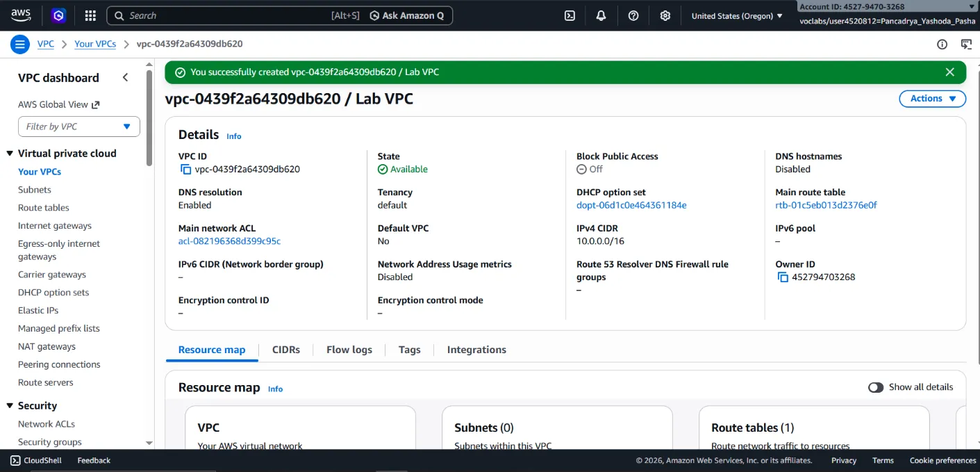Viewport: 980px width, 472px height.
Task: Switch to the Resource map tab
Action: pyautogui.click(x=212, y=350)
